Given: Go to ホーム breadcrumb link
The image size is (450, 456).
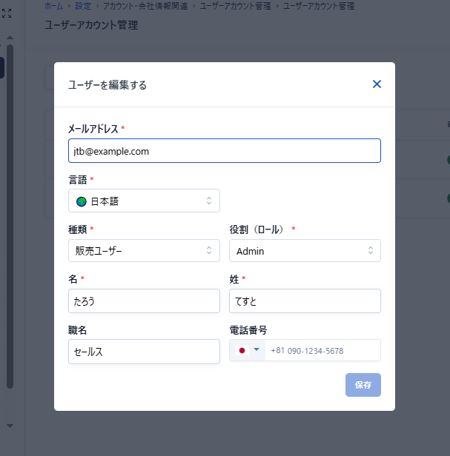Looking at the screenshot, I should tap(54, 6).
